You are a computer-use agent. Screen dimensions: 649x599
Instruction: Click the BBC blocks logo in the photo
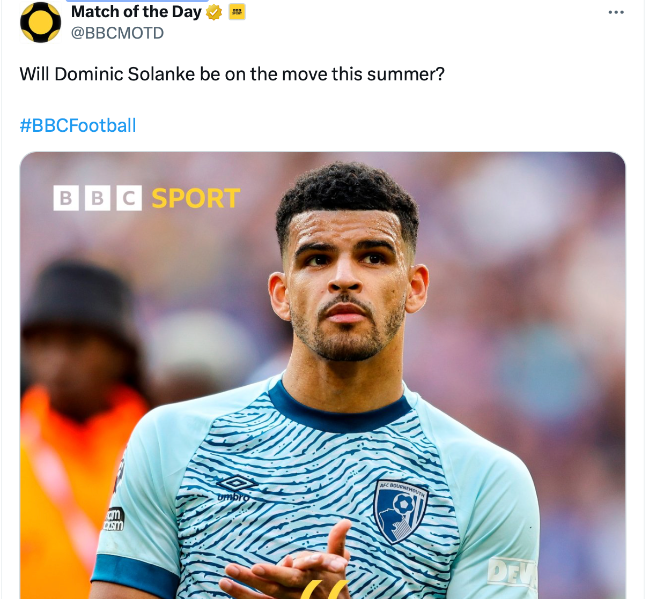[x=97, y=198]
